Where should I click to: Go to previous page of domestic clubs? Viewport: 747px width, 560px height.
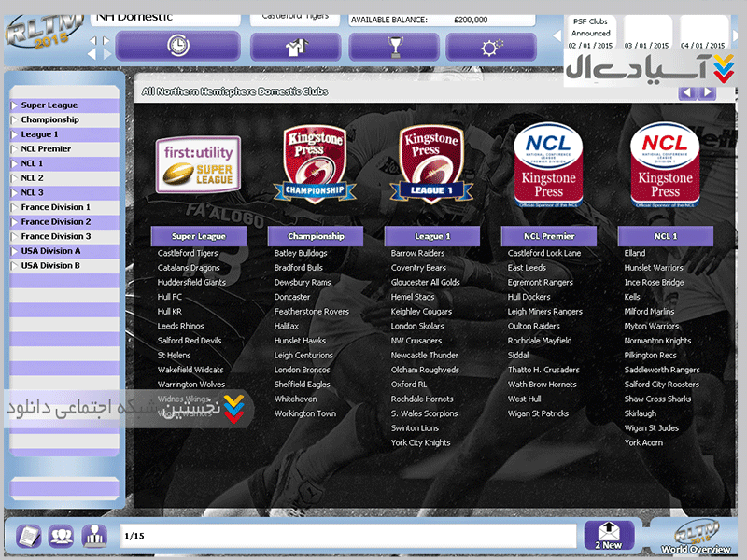click(687, 92)
